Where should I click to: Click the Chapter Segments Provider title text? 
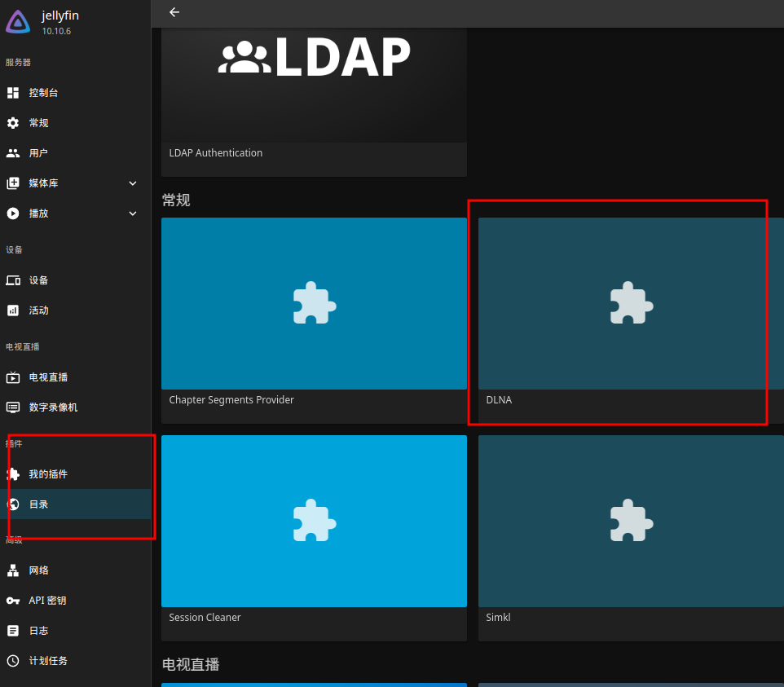coord(231,400)
